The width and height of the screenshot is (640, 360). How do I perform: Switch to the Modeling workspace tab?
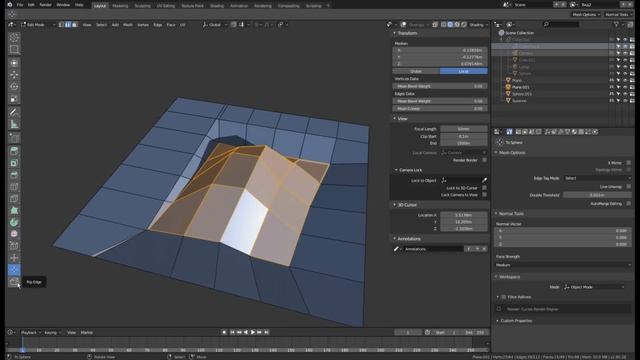[120, 6]
